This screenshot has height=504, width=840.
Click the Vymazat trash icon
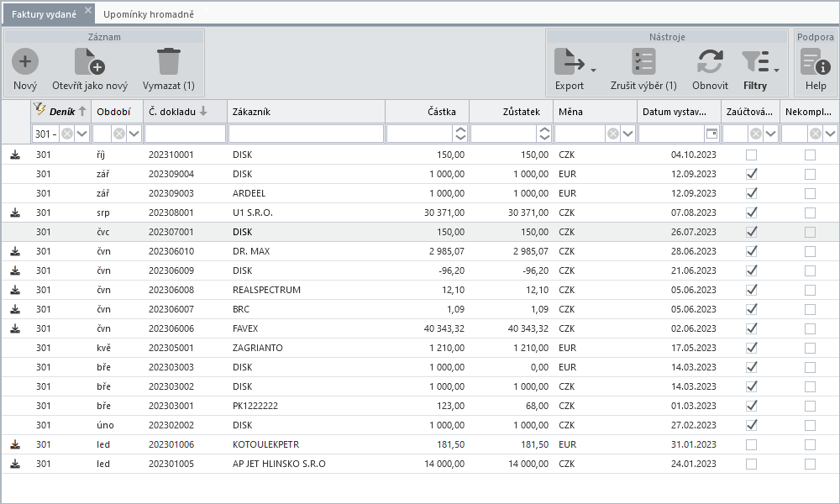tap(168, 61)
